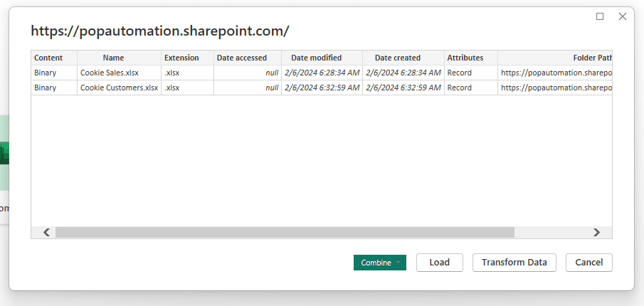The height and width of the screenshot is (306, 644).
Task: Click the horizontal scrollbar thumb
Action: click(x=285, y=232)
